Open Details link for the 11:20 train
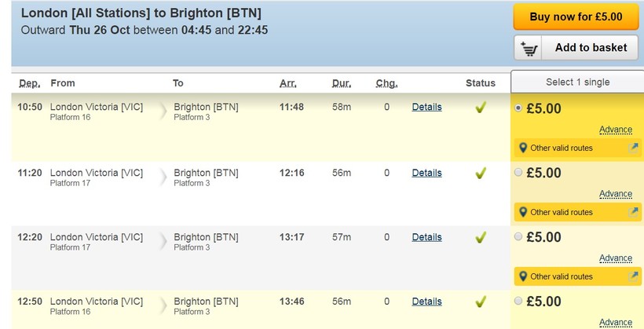The height and width of the screenshot is (329, 644). tap(426, 173)
